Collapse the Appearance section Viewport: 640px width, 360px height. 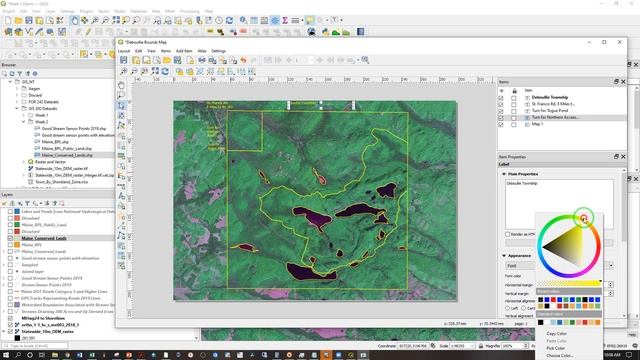click(504, 256)
